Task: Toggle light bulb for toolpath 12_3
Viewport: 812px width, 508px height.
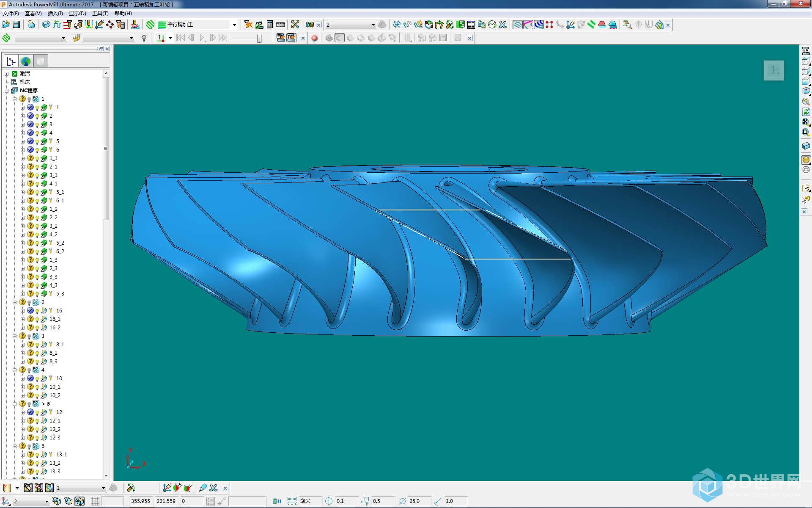Action: [x=37, y=438]
